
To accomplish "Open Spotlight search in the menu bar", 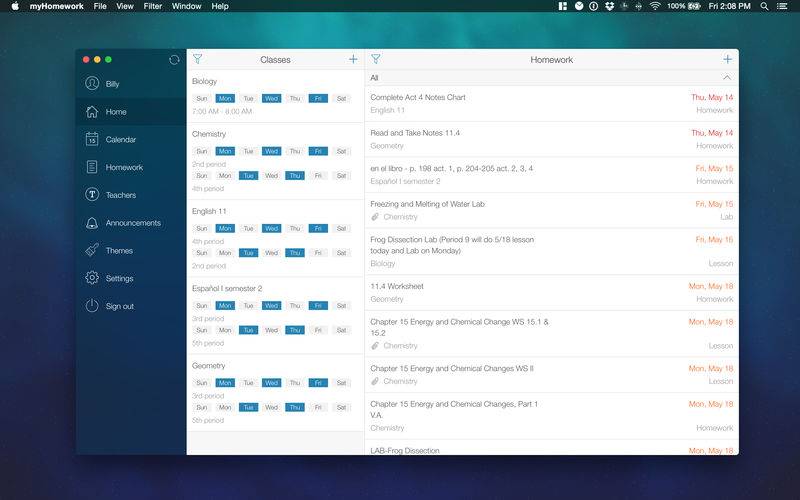I will pyautogui.click(x=764, y=6).
